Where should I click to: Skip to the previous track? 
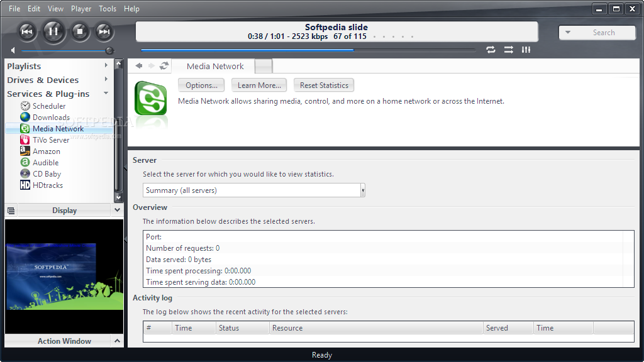click(x=27, y=31)
